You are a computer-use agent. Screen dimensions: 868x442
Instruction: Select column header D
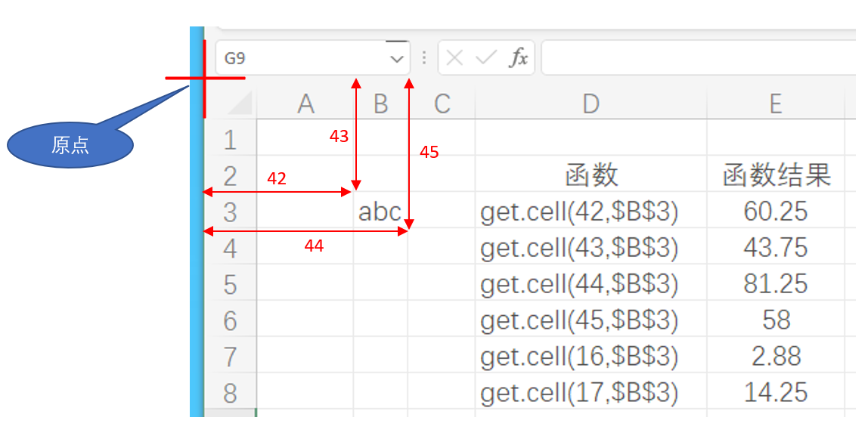(x=590, y=104)
